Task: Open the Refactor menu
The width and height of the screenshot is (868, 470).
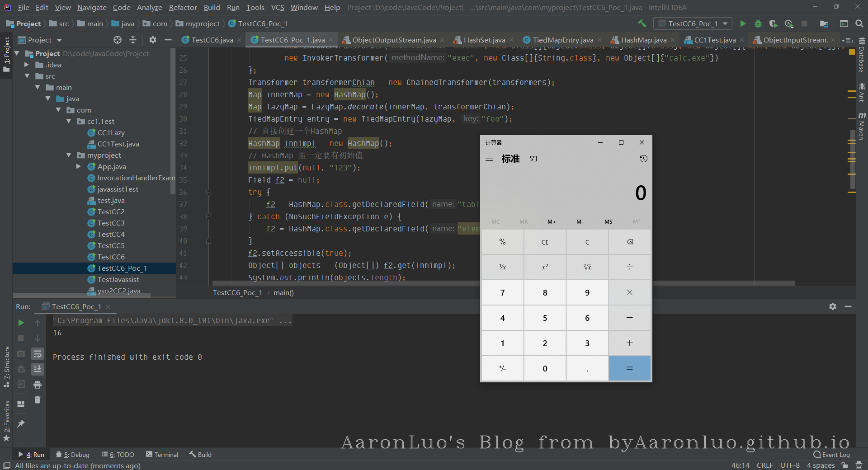Action: 183,7
